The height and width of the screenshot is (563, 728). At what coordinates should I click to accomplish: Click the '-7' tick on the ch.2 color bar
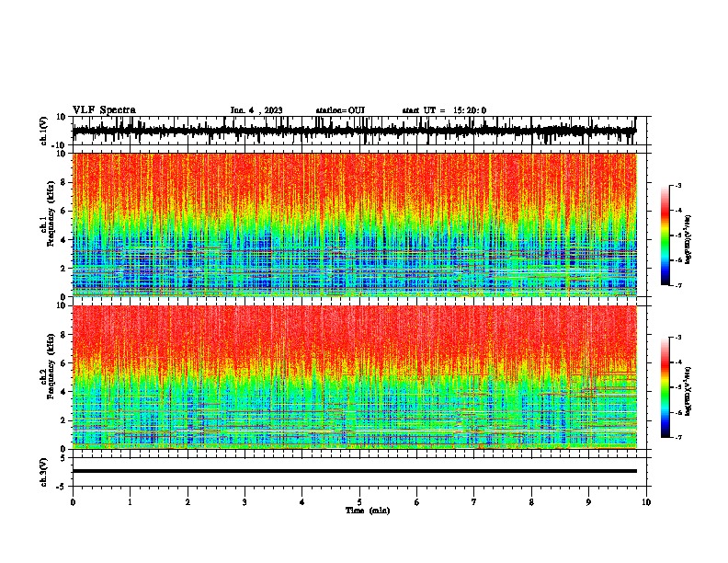pos(677,438)
